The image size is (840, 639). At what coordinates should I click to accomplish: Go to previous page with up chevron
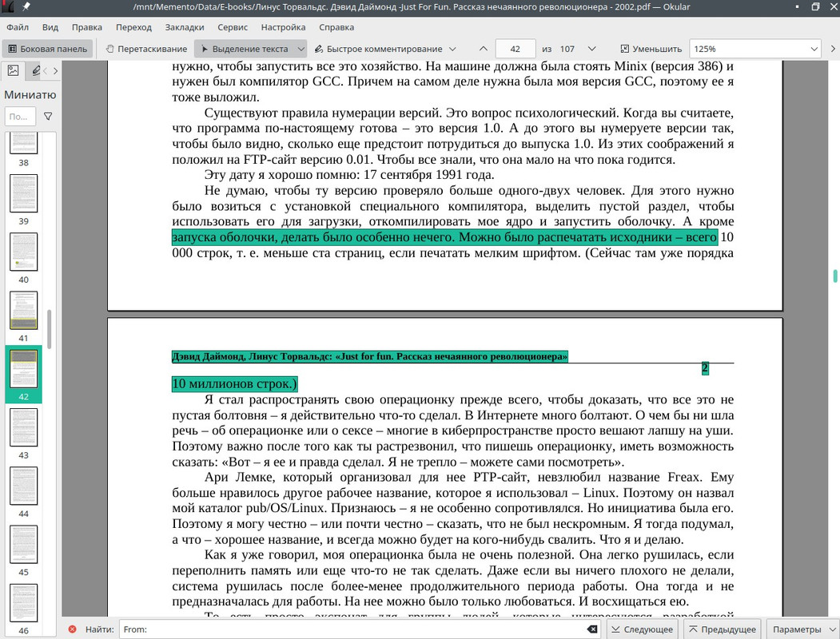(x=484, y=49)
